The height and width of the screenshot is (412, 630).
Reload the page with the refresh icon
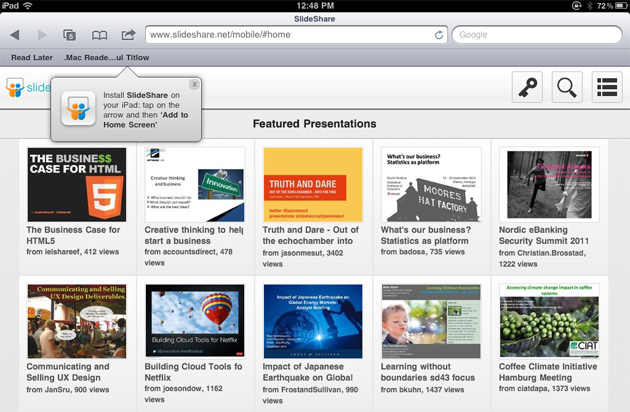pos(439,35)
